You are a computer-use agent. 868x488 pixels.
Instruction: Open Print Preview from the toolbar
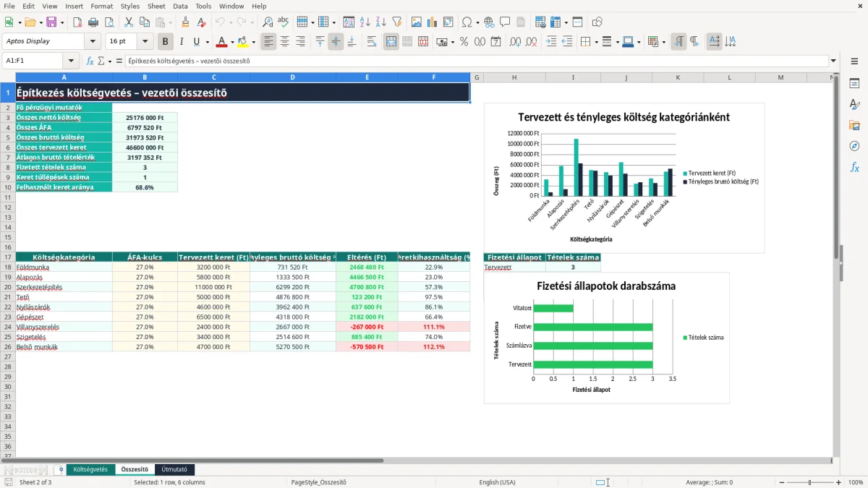pyautogui.click(x=109, y=22)
